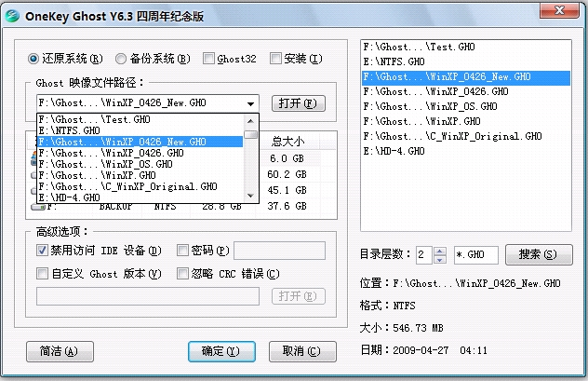
Task: Select F:\Ghost...\WinXP.GHO in search results
Action: [x=466, y=121]
